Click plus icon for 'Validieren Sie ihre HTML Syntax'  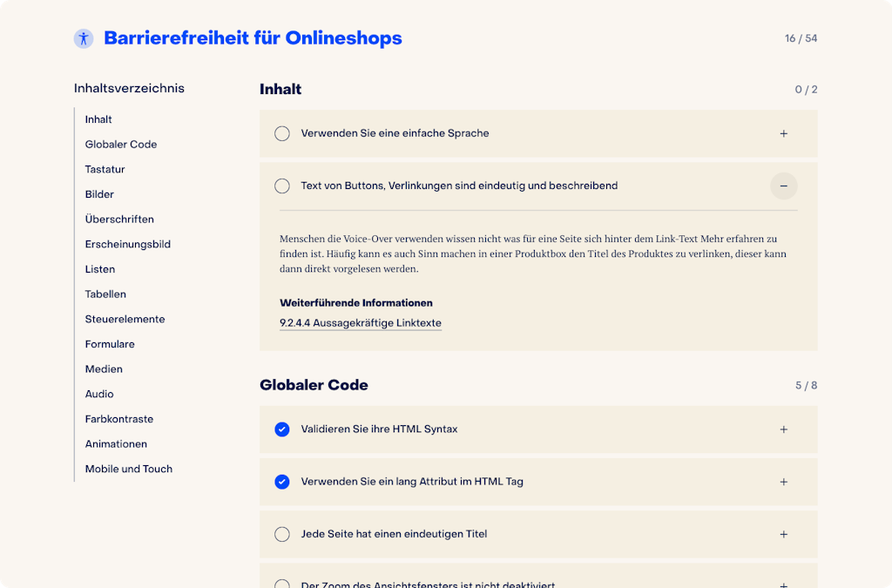[x=783, y=429]
